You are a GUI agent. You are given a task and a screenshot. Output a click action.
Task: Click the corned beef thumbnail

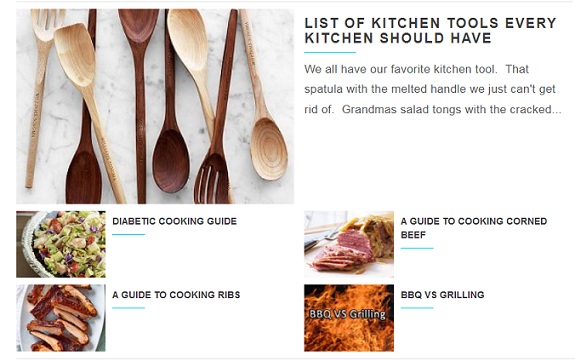349,244
